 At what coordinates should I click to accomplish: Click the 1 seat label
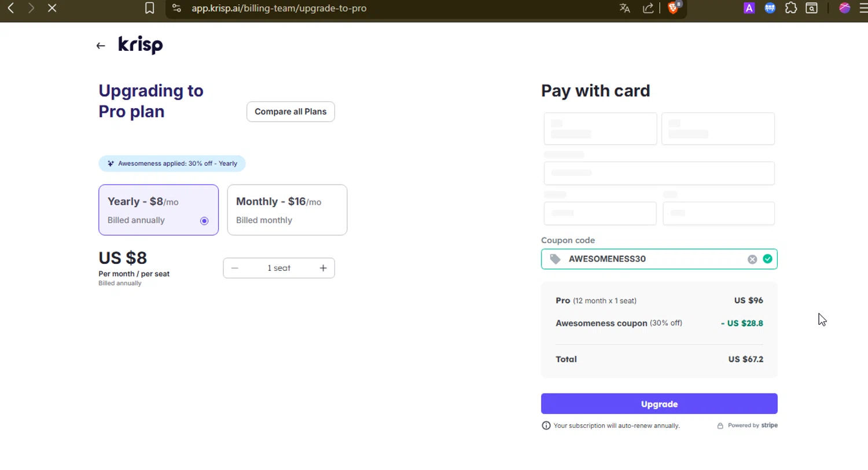[x=279, y=268]
